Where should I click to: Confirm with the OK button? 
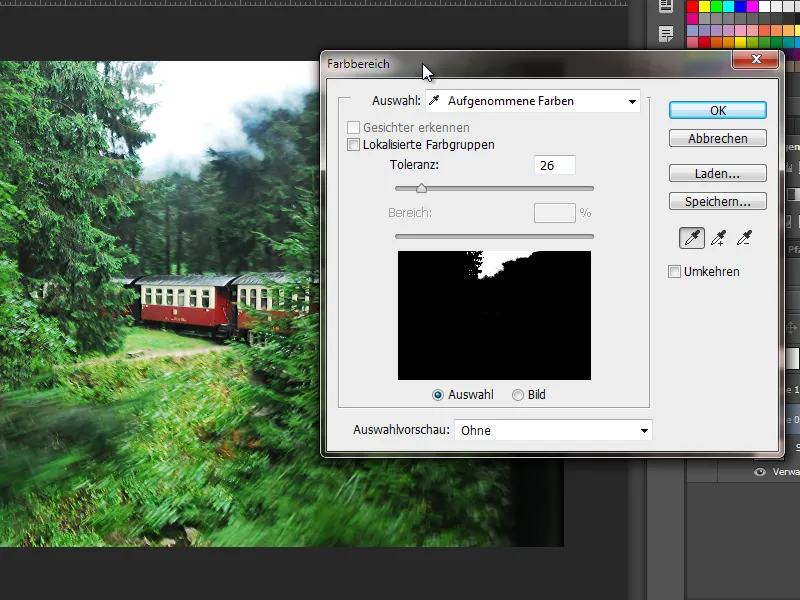pos(718,110)
